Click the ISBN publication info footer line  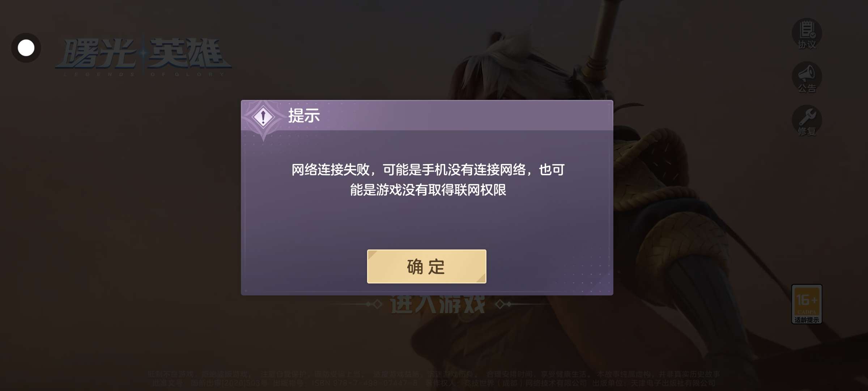click(434, 383)
